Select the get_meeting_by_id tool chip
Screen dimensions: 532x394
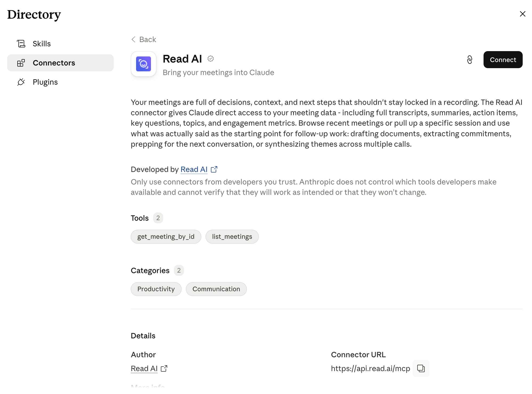tap(166, 237)
